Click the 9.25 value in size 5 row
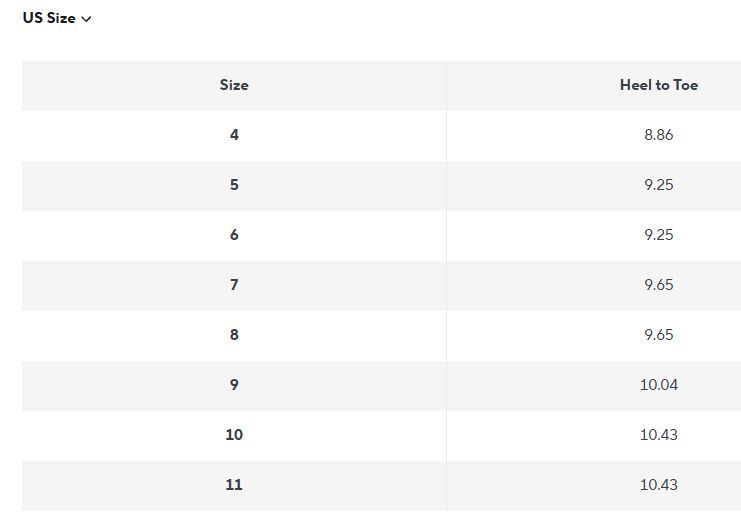The height and width of the screenshot is (512, 741). pyautogui.click(x=658, y=185)
